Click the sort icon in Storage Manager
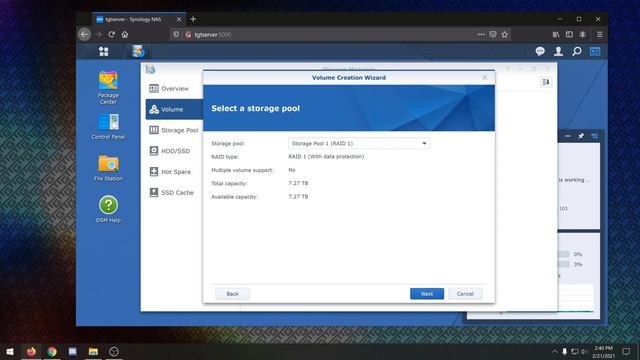The height and width of the screenshot is (360, 640). click(546, 82)
